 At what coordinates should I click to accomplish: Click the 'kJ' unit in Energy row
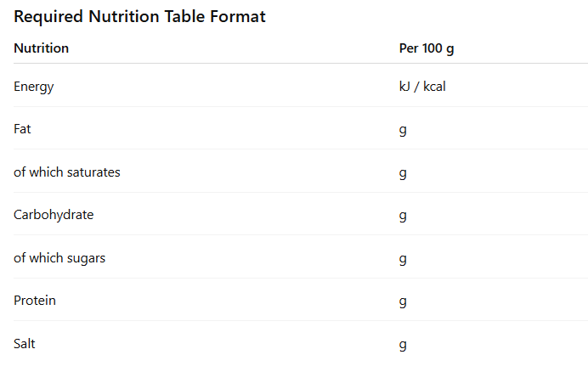click(405, 87)
